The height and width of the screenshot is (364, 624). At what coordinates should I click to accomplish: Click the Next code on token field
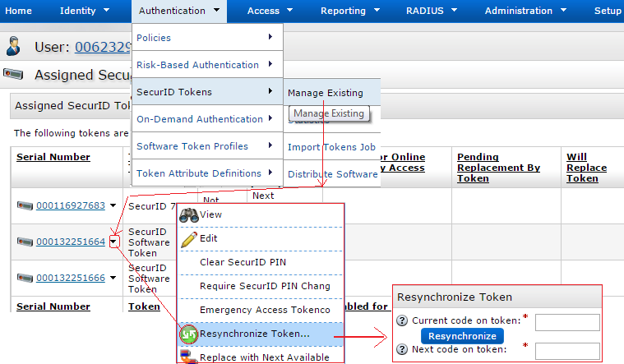[x=567, y=351]
